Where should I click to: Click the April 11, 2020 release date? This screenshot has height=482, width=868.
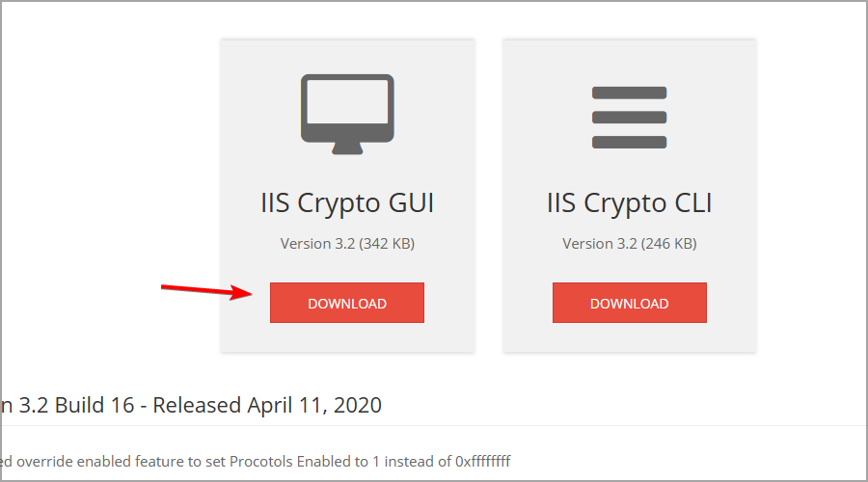[314, 405]
